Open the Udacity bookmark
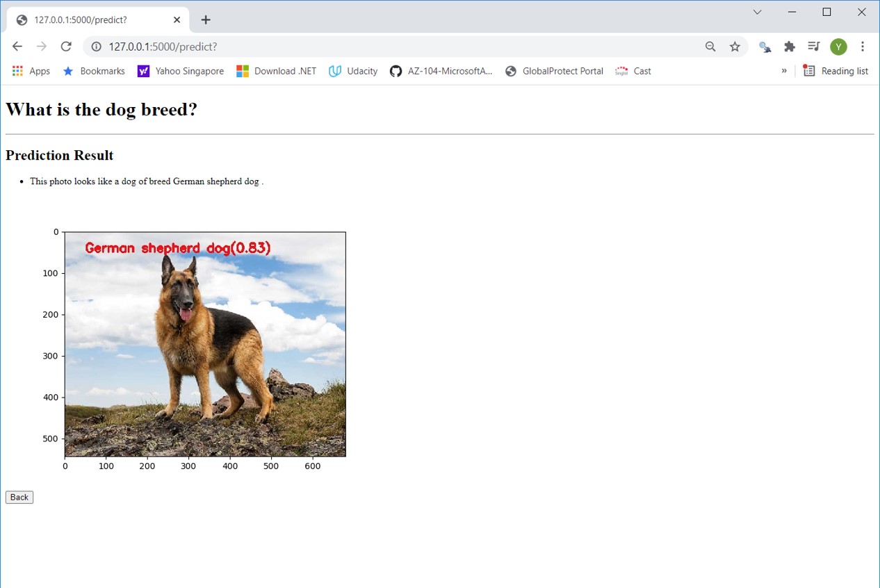The height and width of the screenshot is (588, 880). click(x=352, y=70)
